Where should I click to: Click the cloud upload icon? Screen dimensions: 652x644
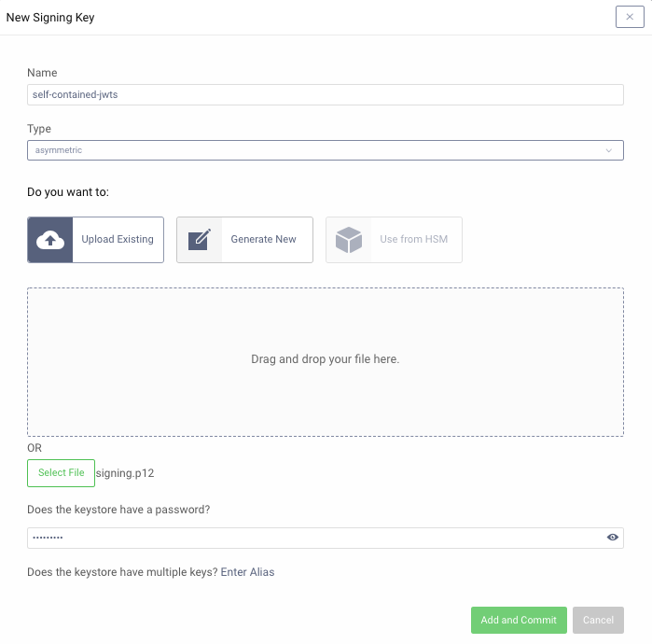(50, 240)
